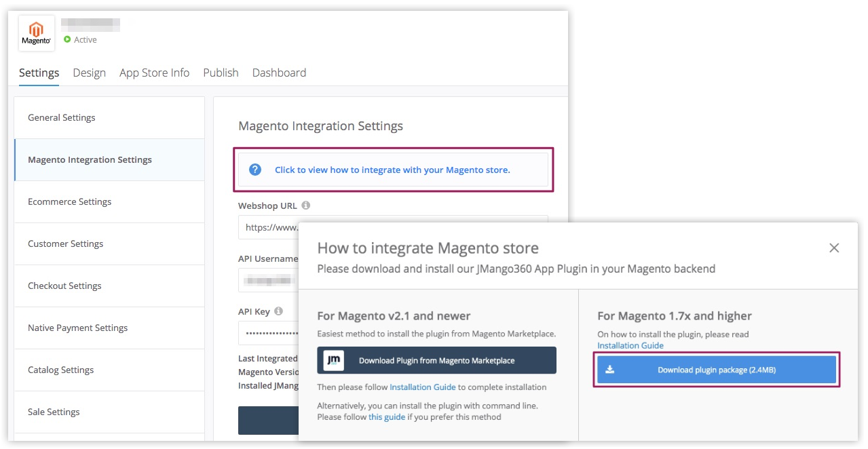Click the dark button below Installed JMango text
Image resolution: width=868 pixels, height=449 pixels.
click(269, 421)
